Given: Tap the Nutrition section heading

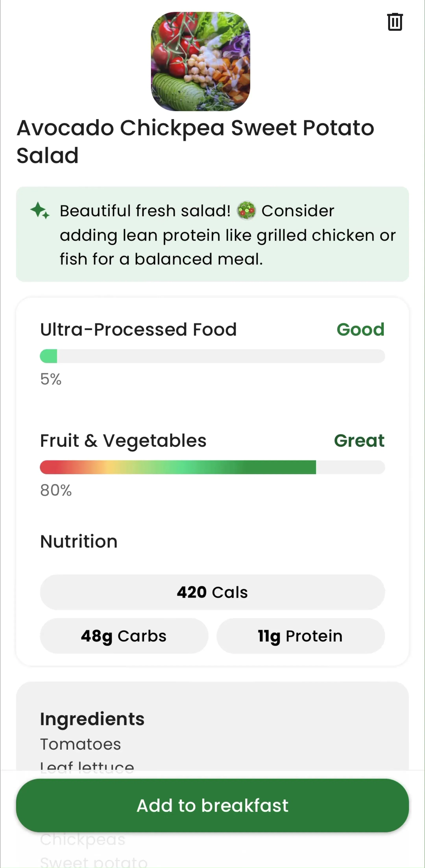Looking at the screenshot, I should click(79, 541).
